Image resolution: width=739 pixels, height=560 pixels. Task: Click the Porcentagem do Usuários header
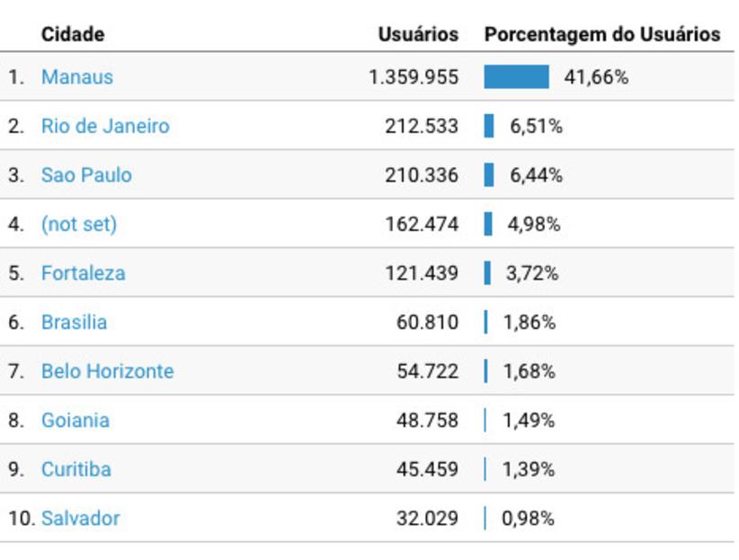click(x=602, y=34)
